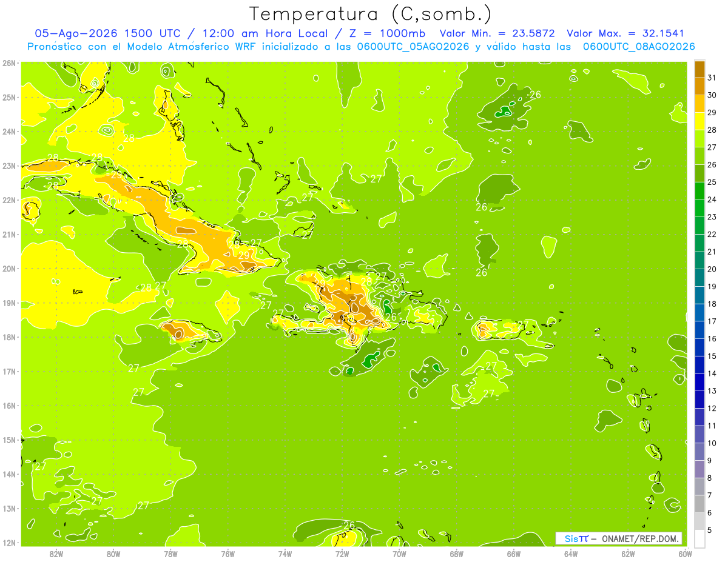Click the 70W longitude axis label
The image size is (728, 562).
[x=399, y=554]
